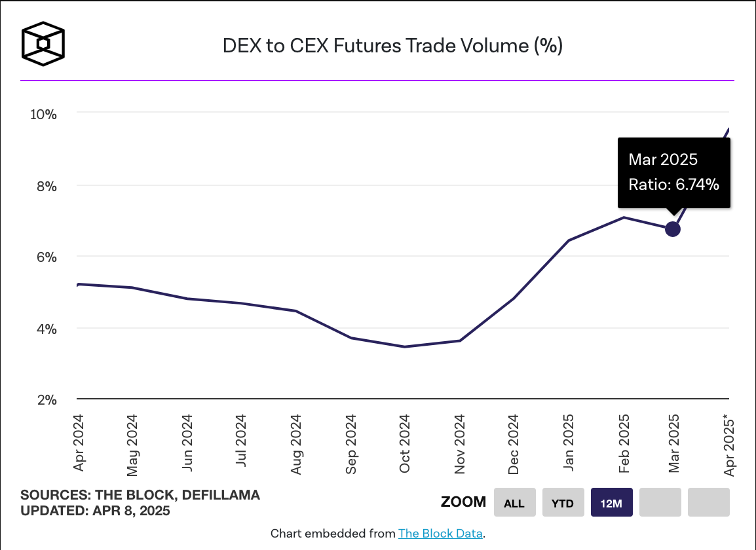
Task: Click the Oct 2024 x-axis label
Action: (x=406, y=441)
